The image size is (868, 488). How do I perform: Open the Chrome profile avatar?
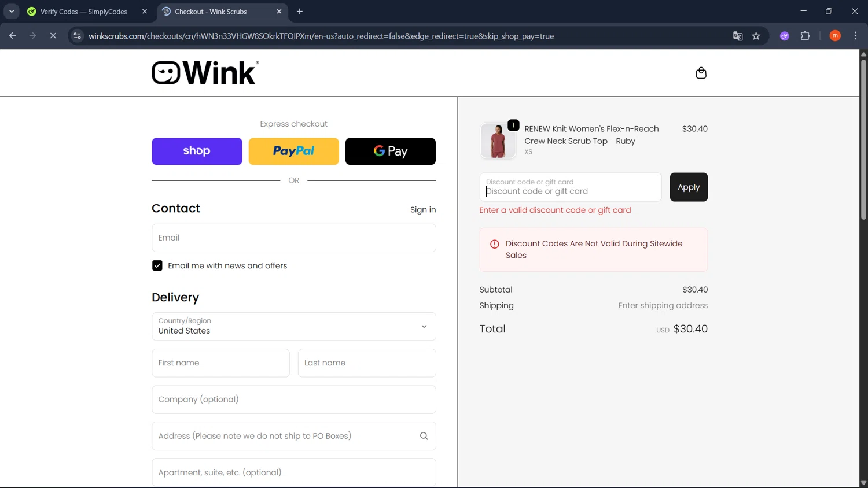pos(835,36)
